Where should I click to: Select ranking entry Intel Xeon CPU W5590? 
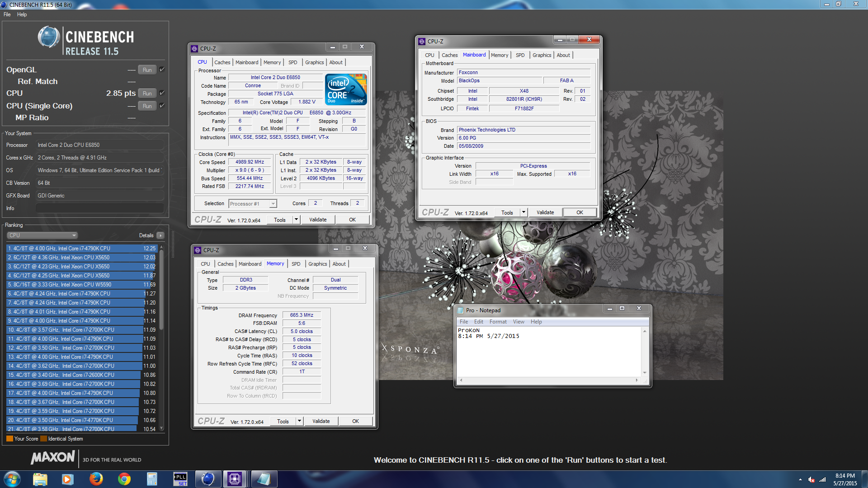tap(82, 285)
